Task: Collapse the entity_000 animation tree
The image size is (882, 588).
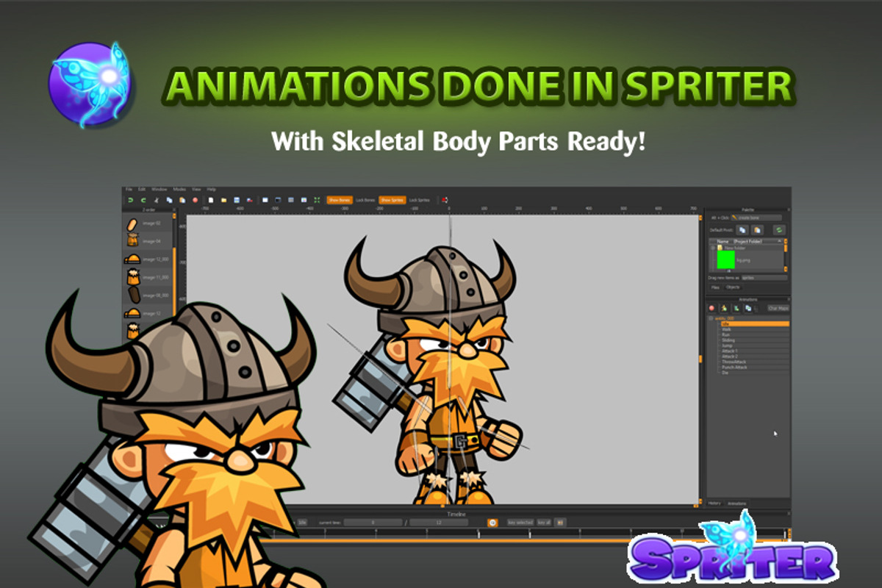Action: click(x=710, y=318)
